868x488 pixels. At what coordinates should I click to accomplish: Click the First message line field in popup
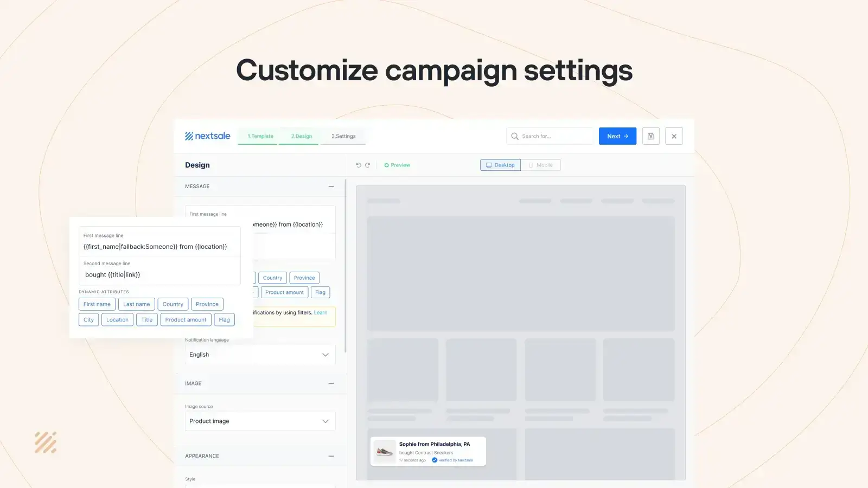pyautogui.click(x=159, y=242)
